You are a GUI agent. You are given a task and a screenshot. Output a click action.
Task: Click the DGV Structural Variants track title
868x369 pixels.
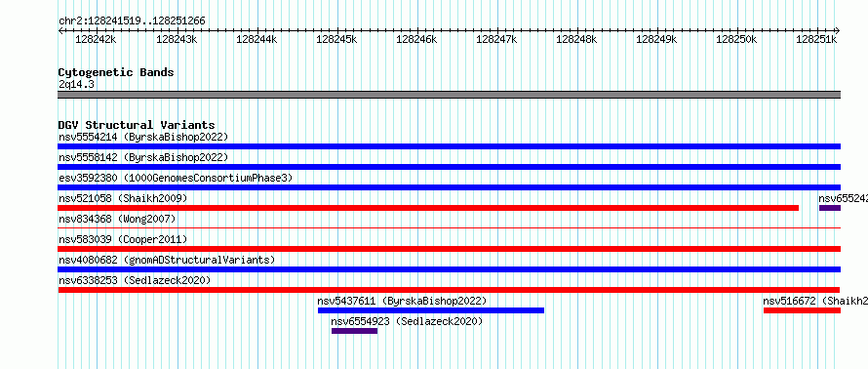tap(137, 125)
